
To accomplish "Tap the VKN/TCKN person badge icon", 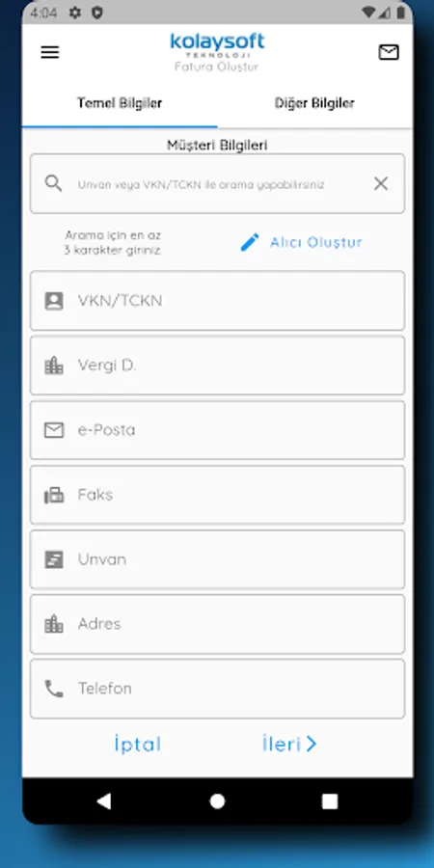I will [x=54, y=301].
